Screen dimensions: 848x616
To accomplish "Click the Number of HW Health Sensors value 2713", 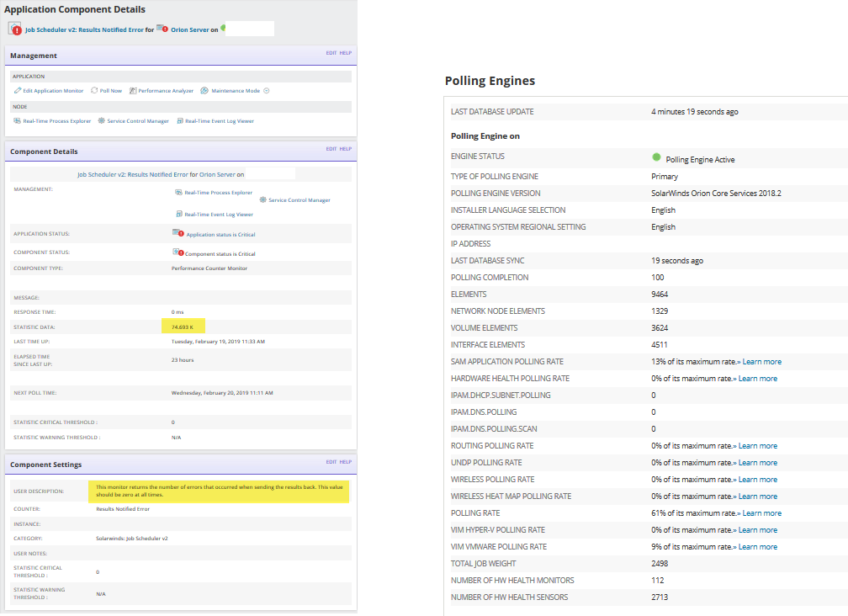I will (x=660, y=597).
